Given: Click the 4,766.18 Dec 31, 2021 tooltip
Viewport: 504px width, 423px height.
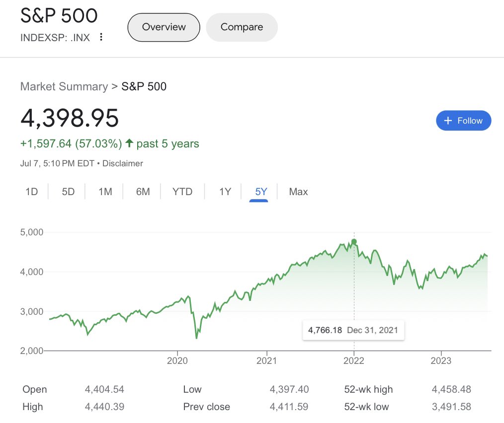Looking at the screenshot, I should pyautogui.click(x=353, y=330).
